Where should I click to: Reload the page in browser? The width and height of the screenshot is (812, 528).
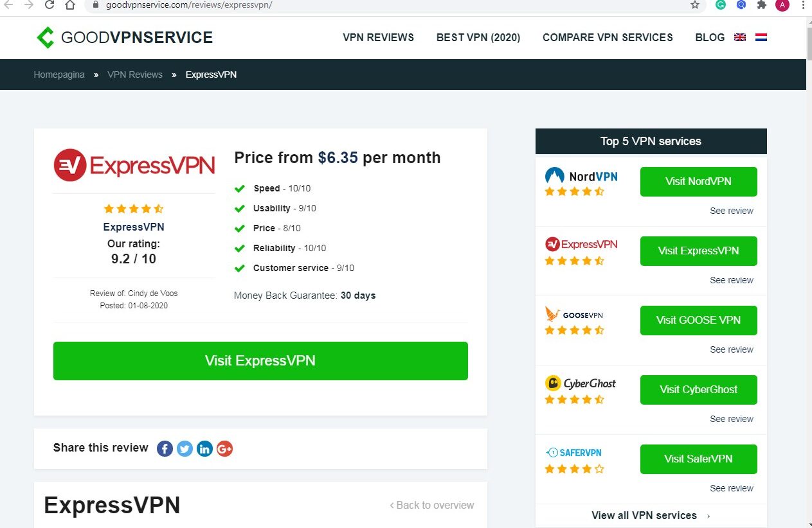pyautogui.click(x=50, y=5)
